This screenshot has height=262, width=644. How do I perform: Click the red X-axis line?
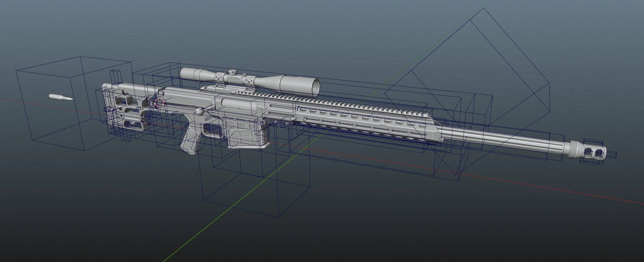(x=532, y=183)
